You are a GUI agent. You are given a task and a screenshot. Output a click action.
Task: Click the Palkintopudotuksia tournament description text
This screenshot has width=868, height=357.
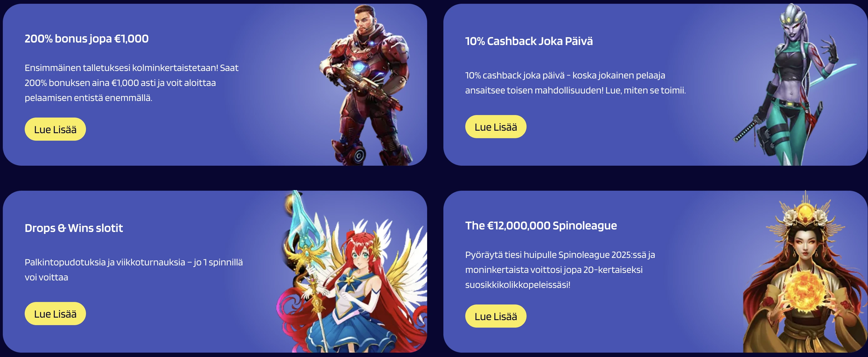click(x=134, y=269)
